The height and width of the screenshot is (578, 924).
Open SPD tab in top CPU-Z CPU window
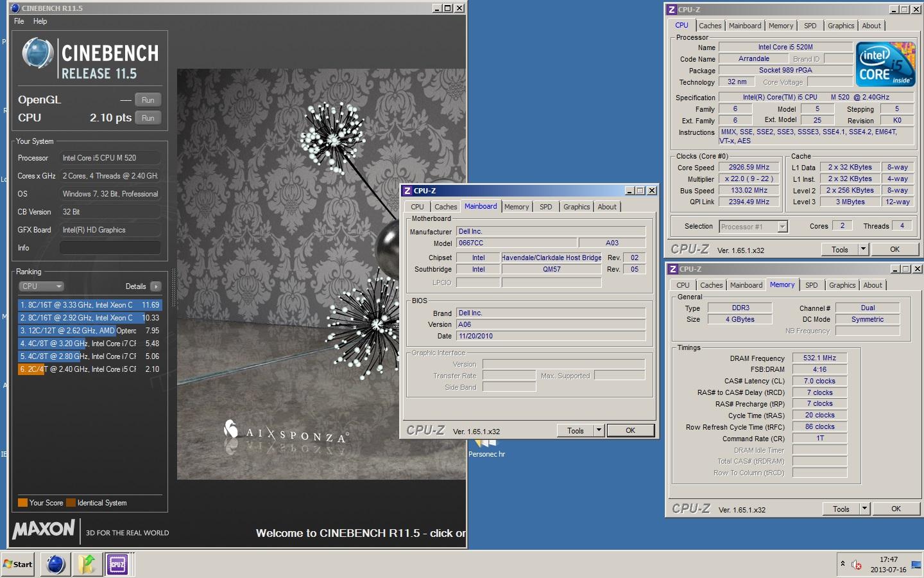coord(810,26)
